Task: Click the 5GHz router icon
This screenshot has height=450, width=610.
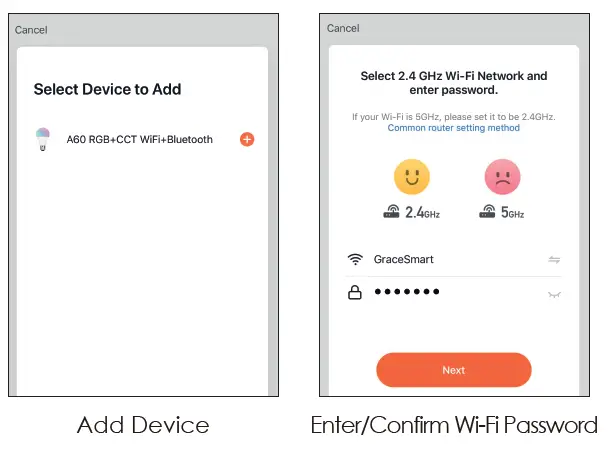Action: click(487, 212)
